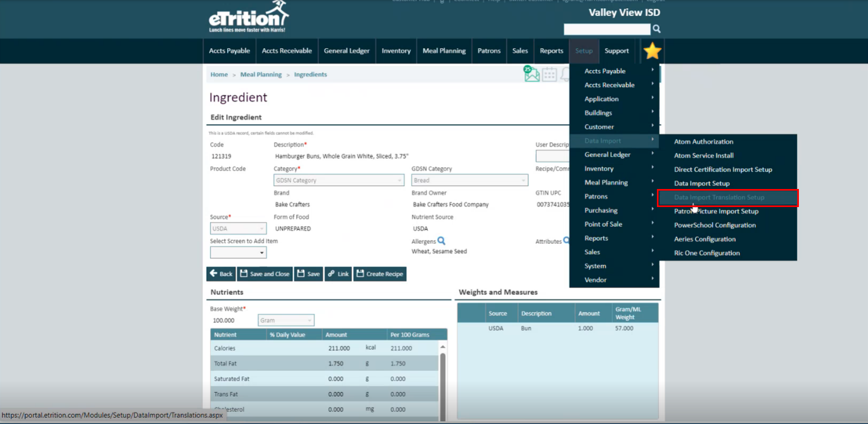Screen dimensions: 868x424
Task: Expand the Meal Planning submenu under Setup
Action: click(606, 182)
